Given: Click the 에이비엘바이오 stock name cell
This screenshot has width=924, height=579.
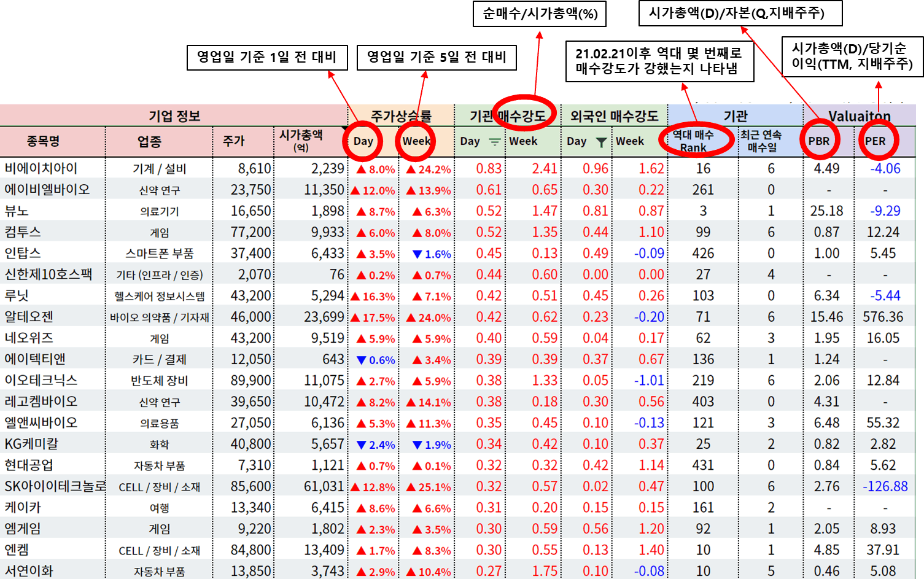Looking at the screenshot, I should pyautogui.click(x=47, y=190).
